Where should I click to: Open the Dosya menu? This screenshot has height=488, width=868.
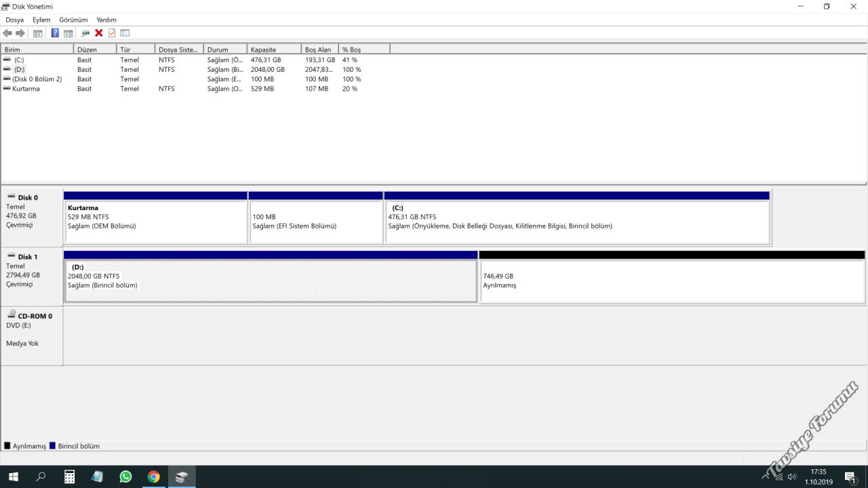[14, 20]
